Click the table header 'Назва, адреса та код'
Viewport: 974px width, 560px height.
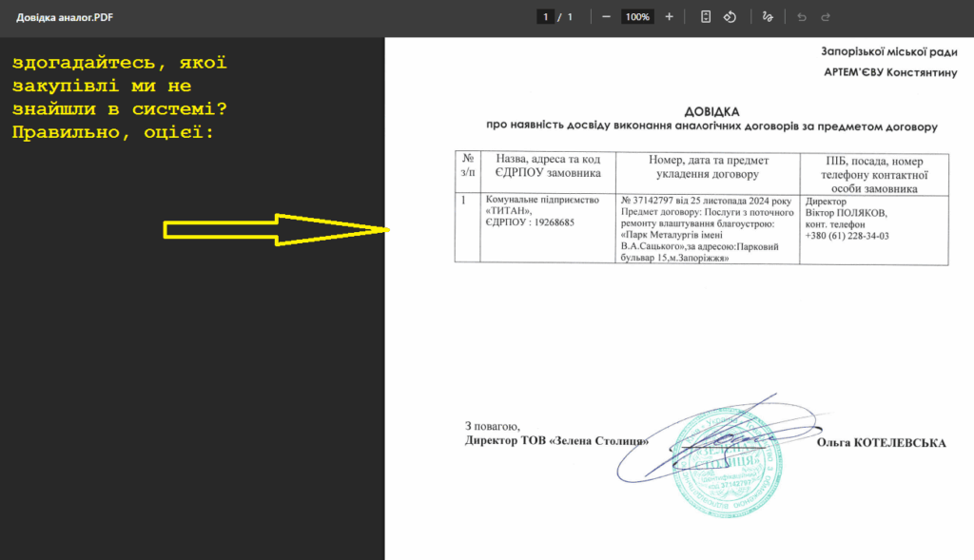coord(549,160)
